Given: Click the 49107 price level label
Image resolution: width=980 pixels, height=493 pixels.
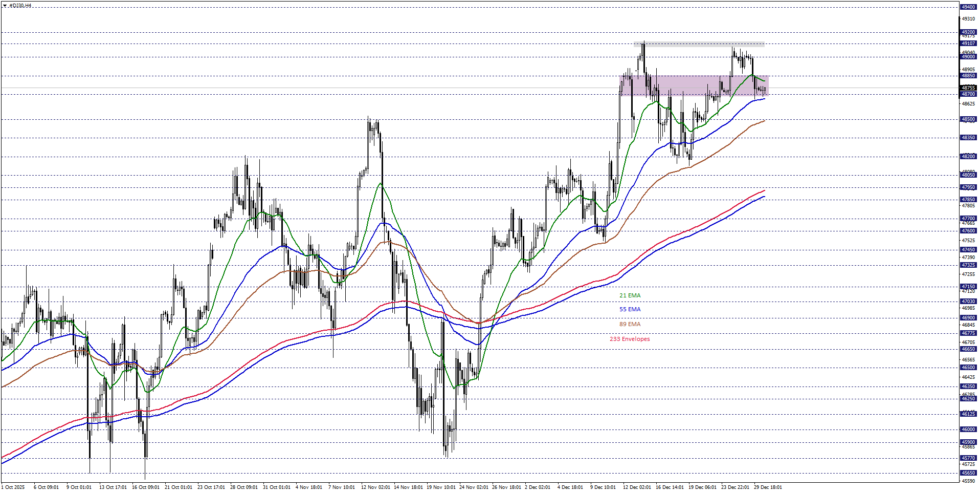Looking at the screenshot, I should [968, 44].
